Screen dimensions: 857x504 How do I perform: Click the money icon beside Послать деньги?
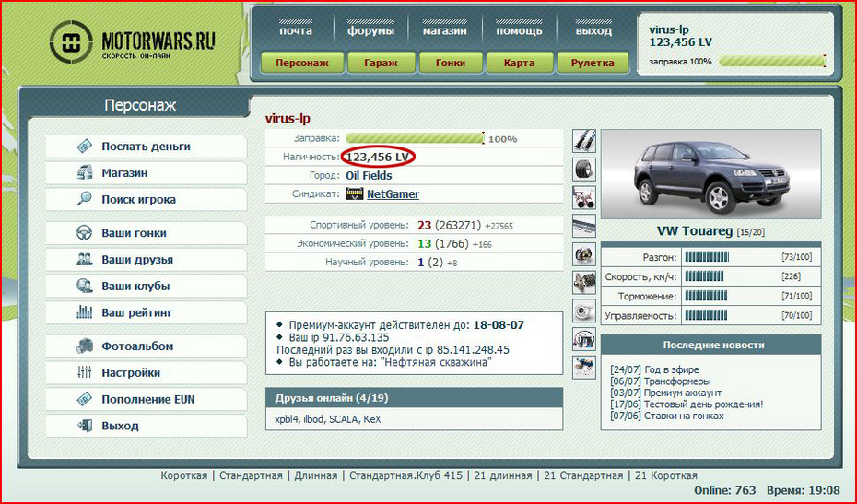(x=84, y=147)
